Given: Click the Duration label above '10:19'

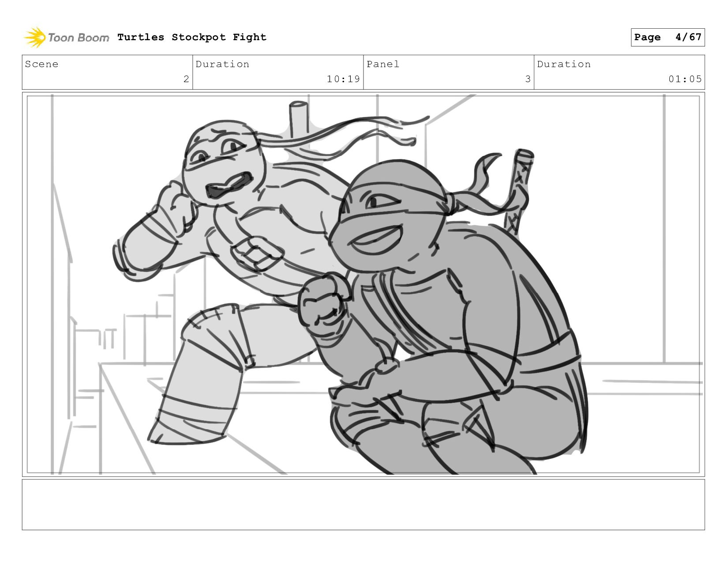Looking at the screenshot, I should pyautogui.click(x=222, y=64).
